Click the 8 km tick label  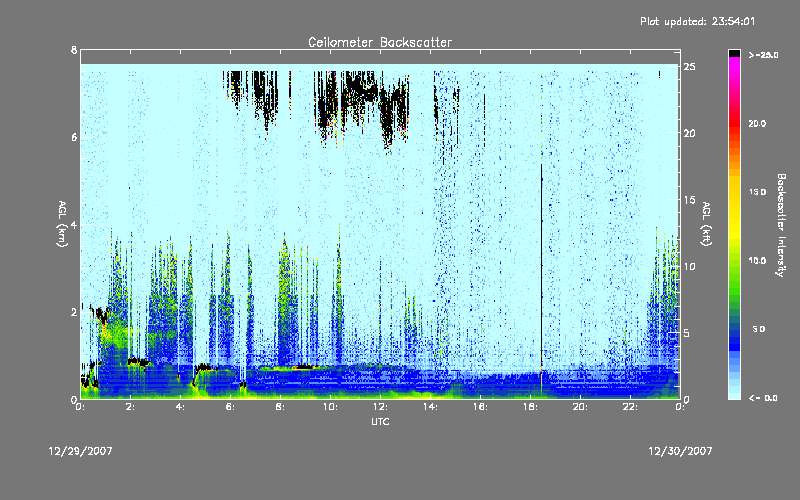click(x=74, y=50)
